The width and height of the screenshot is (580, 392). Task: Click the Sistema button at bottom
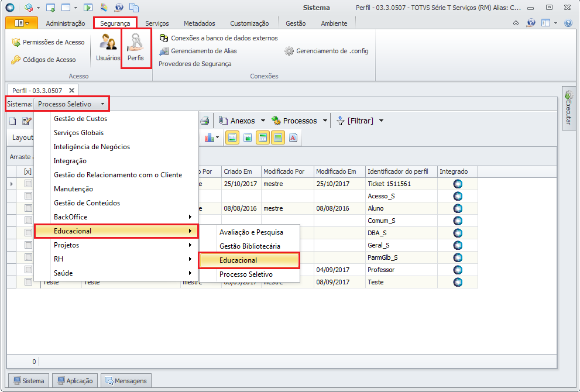point(29,380)
